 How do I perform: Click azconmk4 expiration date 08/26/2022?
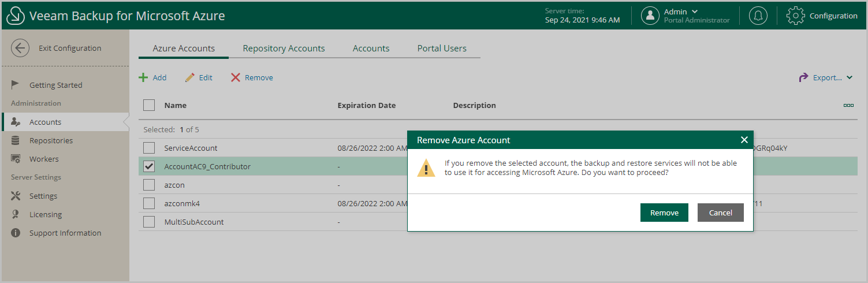coord(372,203)
